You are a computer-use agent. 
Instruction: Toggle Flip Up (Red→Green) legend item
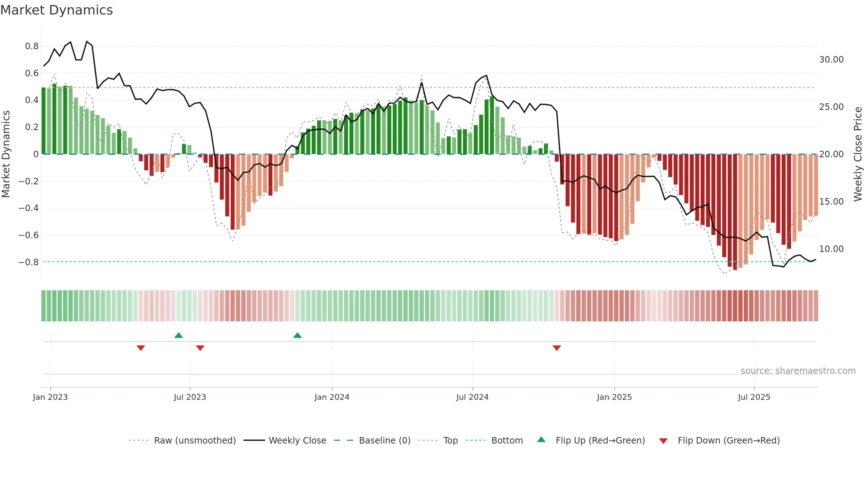coord(591,440)
